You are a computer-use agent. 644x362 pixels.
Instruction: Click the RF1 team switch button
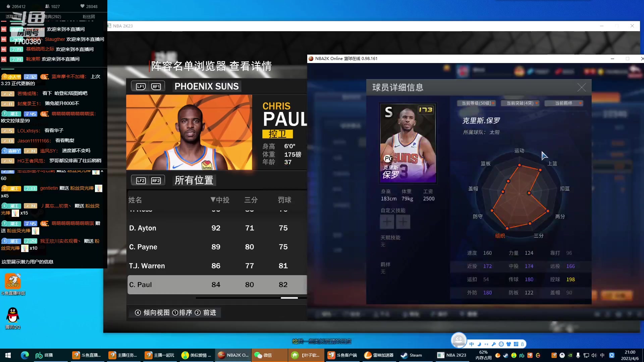(156, 86)
